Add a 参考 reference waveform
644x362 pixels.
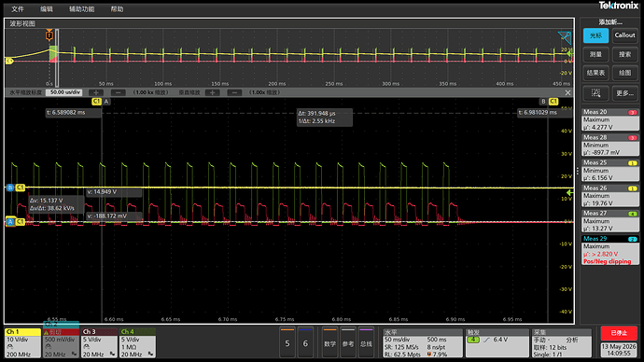(x=348, y=342)
